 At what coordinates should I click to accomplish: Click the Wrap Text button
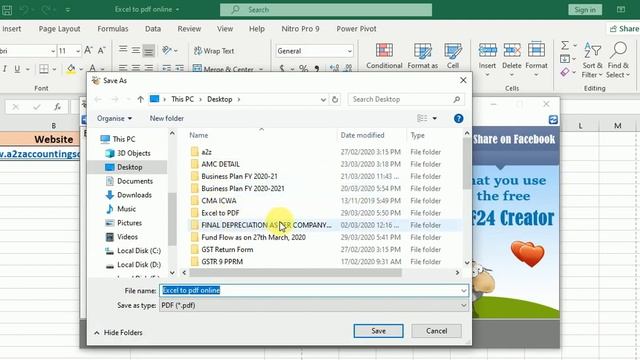[x=214, y=51]
